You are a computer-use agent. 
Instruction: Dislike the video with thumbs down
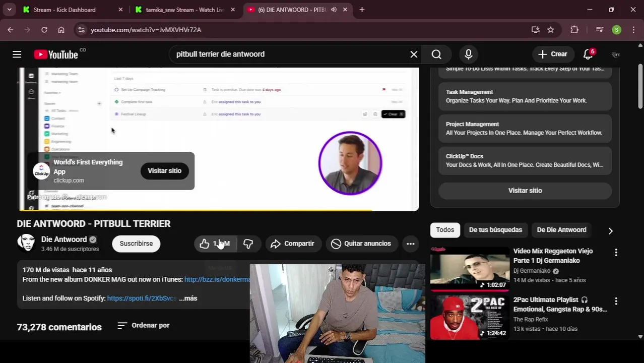(248, 244)
